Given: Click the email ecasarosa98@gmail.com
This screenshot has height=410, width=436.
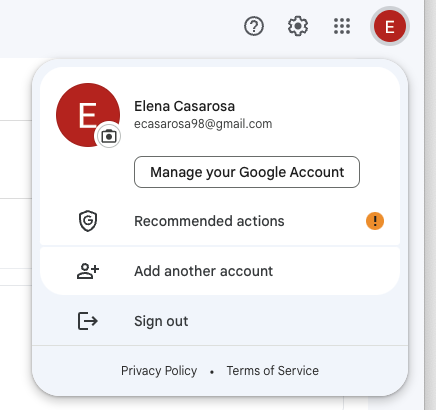Looking at the screenshot, I should [x=203, y=124].
